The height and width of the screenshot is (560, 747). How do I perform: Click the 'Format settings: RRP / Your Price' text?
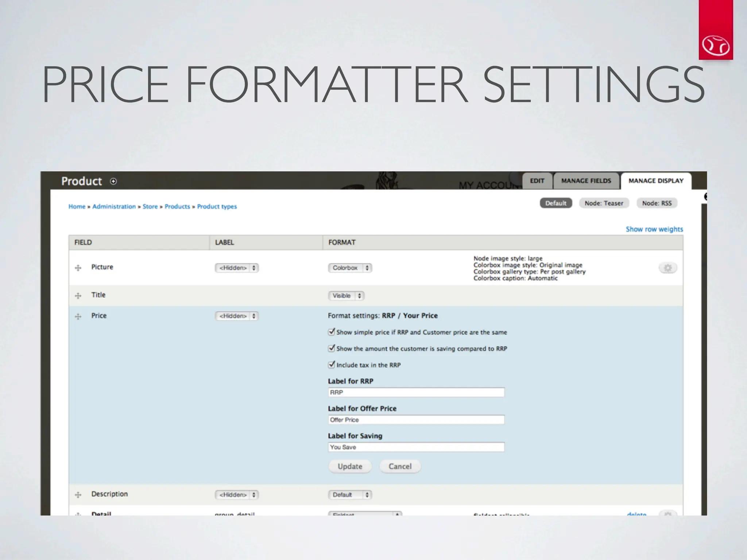tap(383, 316)
